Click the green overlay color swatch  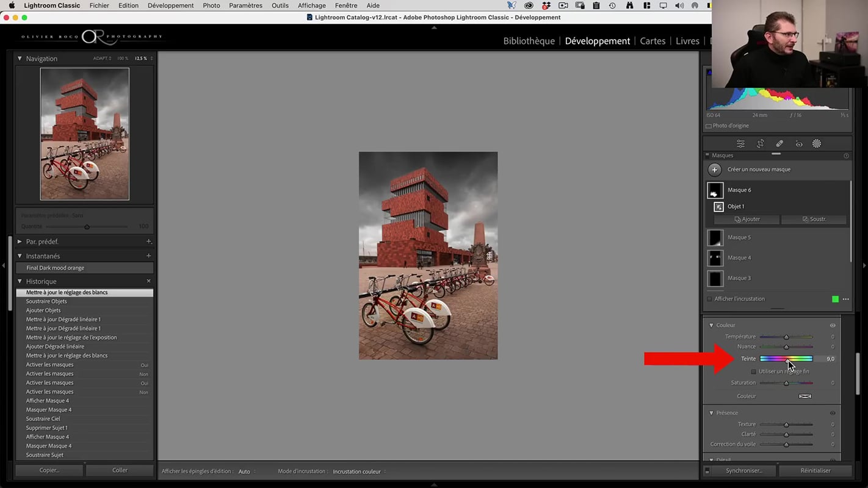click(x=835, y=299)
